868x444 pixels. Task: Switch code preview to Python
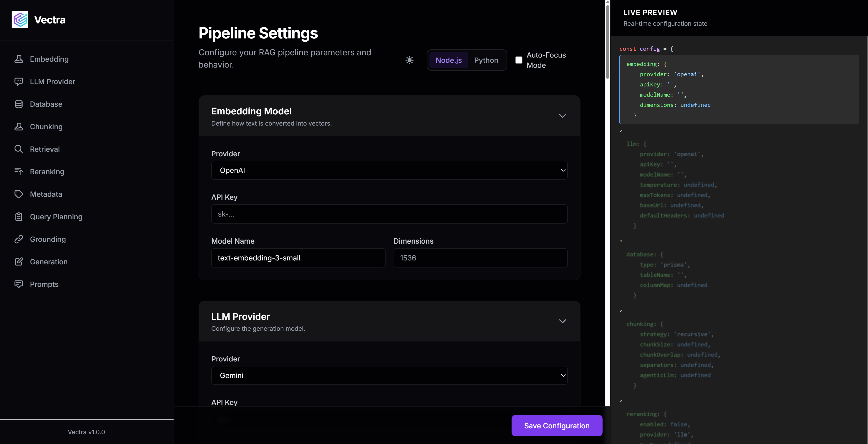click(x=486, y=60)
